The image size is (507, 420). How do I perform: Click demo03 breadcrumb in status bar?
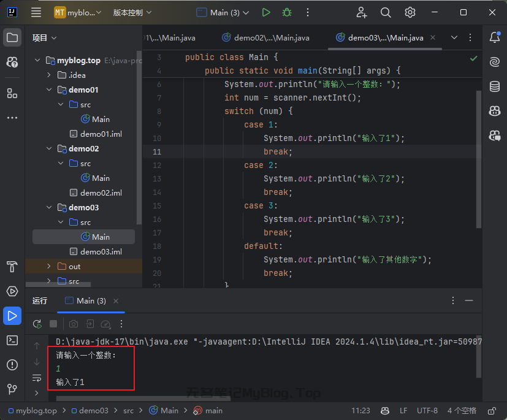[x=90, y=411]
